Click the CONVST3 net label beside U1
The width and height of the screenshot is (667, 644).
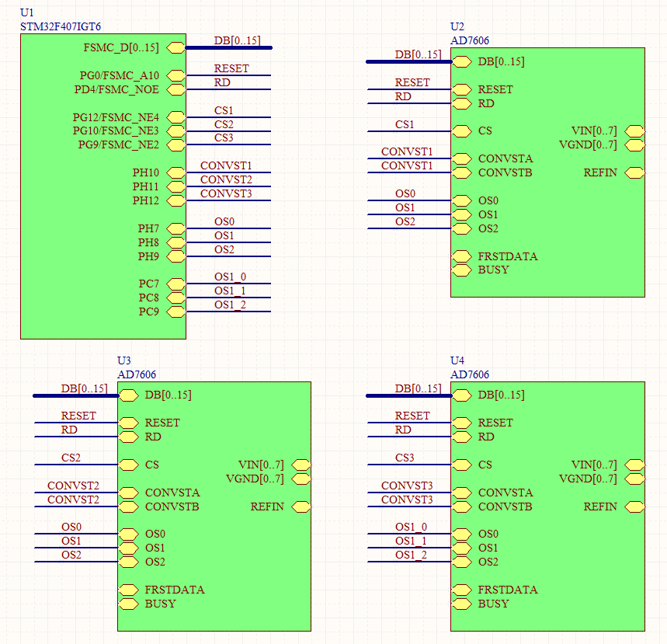[226, 193]
